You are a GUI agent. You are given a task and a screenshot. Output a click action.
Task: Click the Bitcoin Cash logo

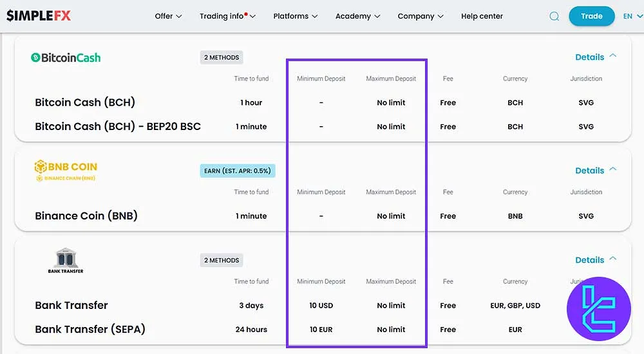tap(66, 57)
